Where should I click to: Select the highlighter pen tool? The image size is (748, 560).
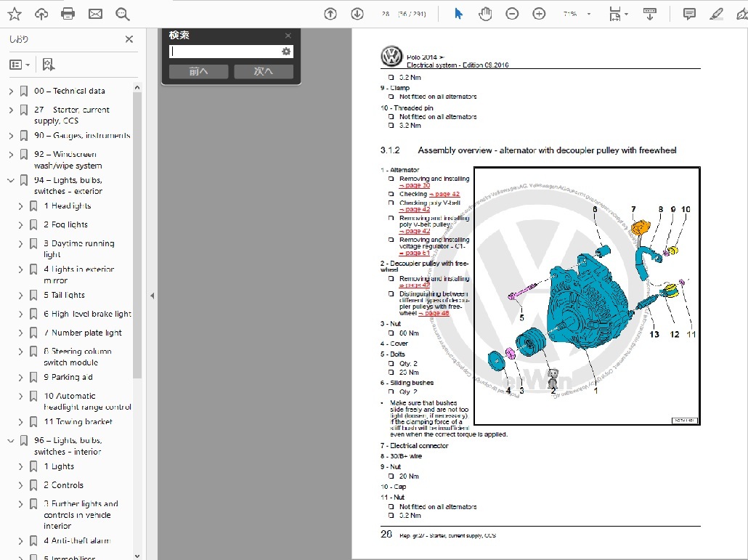(716, 14)
